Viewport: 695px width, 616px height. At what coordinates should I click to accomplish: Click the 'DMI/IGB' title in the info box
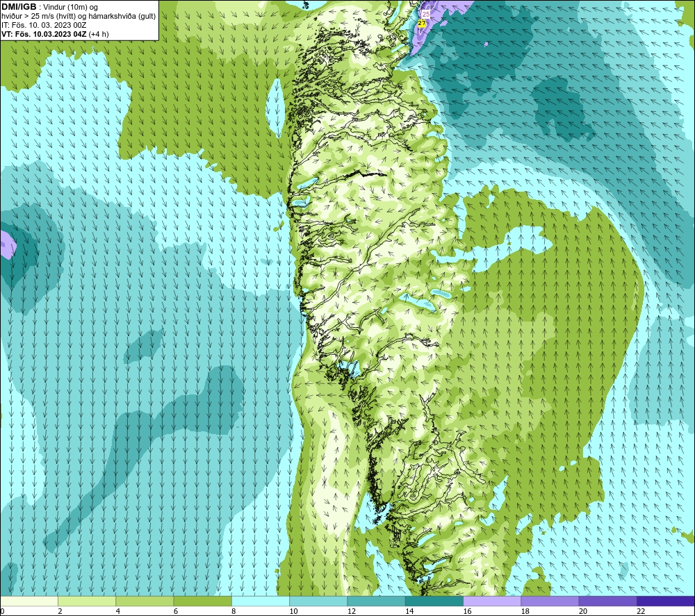pos(19,7)
